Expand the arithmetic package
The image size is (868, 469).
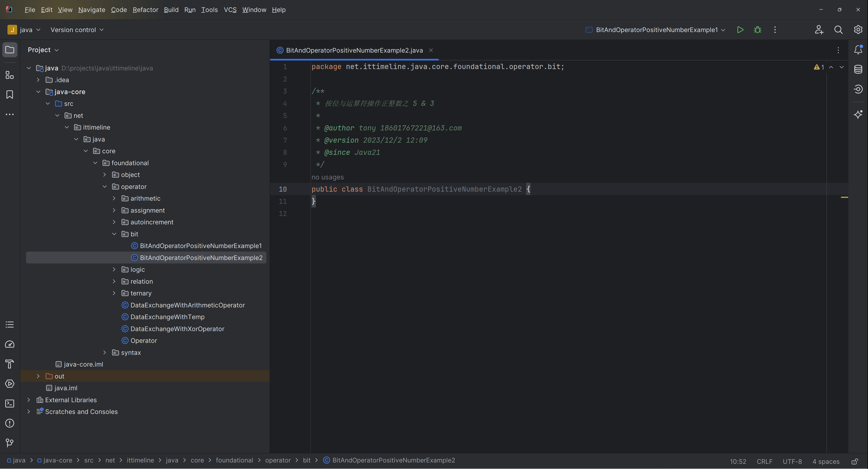(x=114, y=198)
